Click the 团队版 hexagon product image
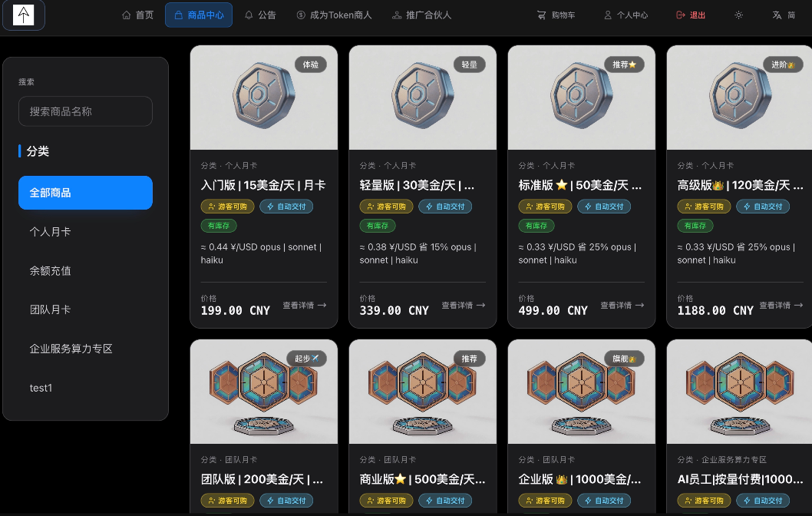Viewport: 812px width, 516px height. [264, 392]
